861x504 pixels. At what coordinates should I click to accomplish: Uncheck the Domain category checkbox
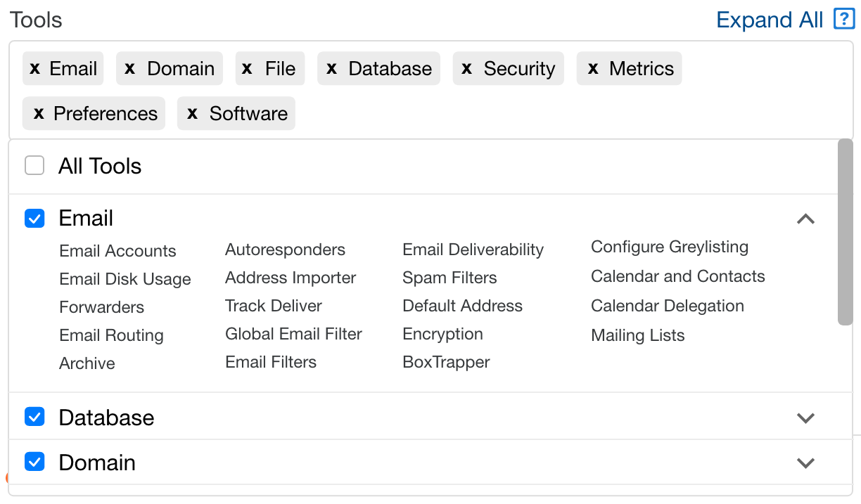(34, 462)
